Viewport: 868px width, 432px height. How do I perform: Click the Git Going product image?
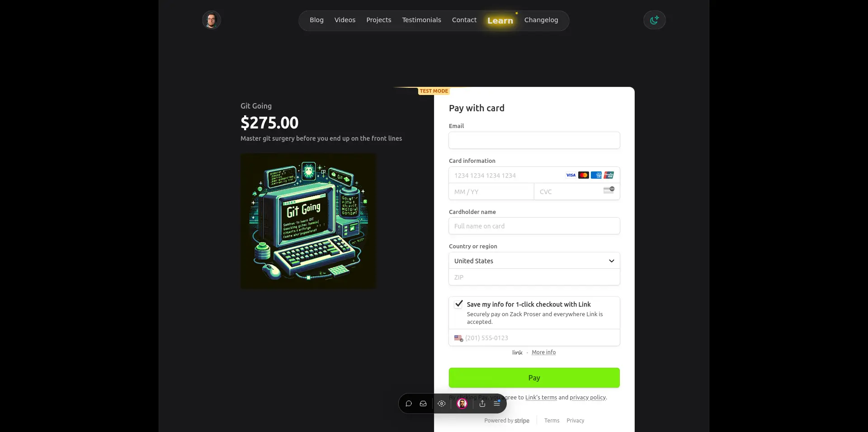click(x=308, y=221)
